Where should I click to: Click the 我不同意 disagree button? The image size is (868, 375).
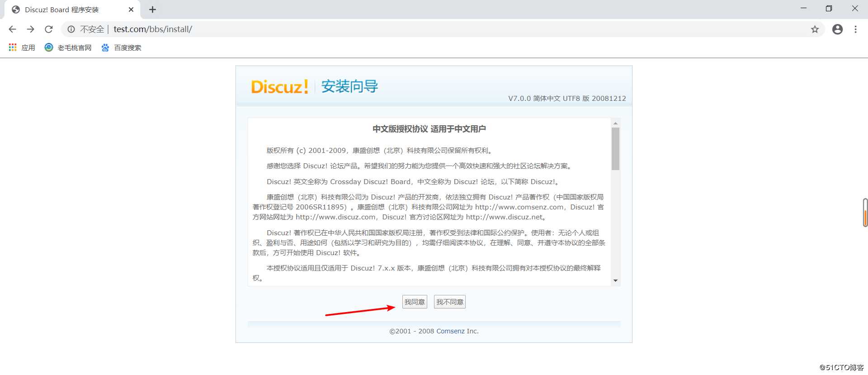point(450,302)
